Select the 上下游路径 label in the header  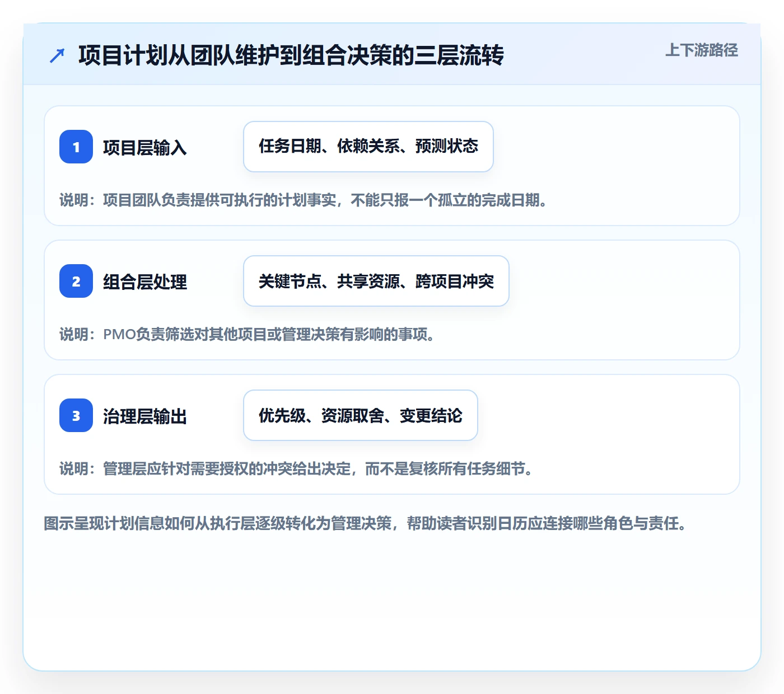pyautogui.click(x=702, y=50)
